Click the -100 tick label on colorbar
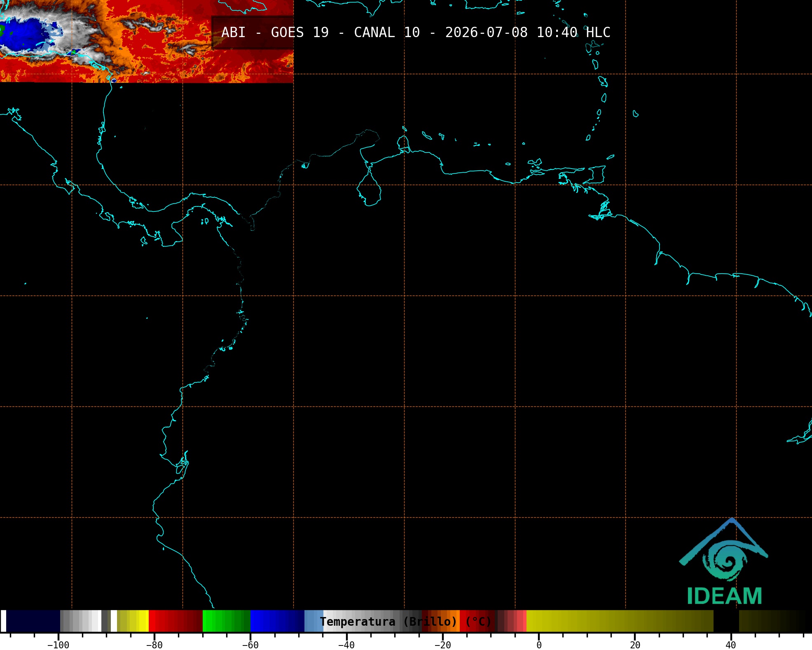 click(58, 645)
